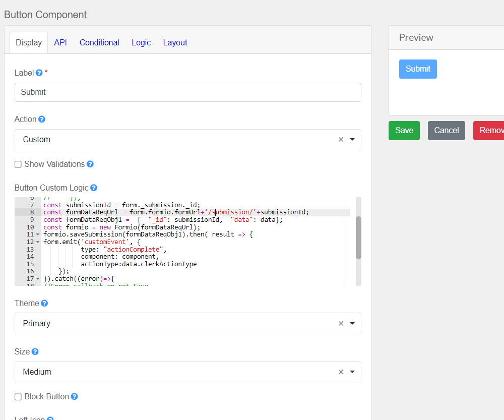Expand the Action dropdown arrow

(x=352, y=139)
